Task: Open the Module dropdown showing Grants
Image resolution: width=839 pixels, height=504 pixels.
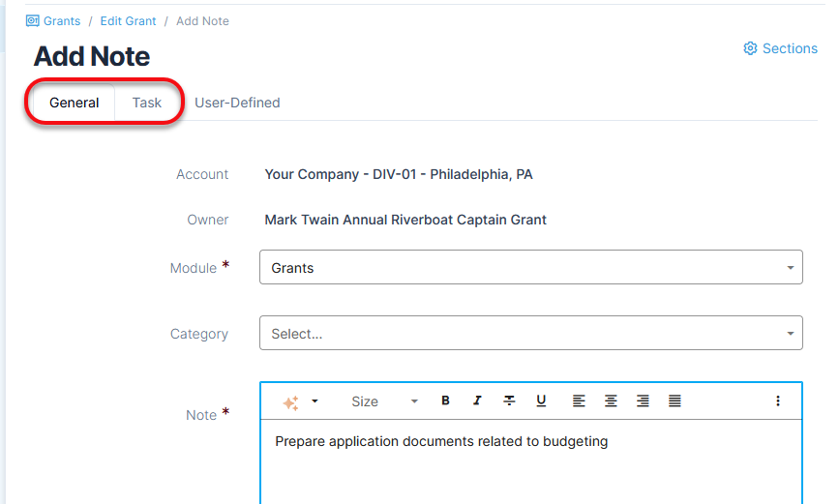Action: click(x=530, y=268)
